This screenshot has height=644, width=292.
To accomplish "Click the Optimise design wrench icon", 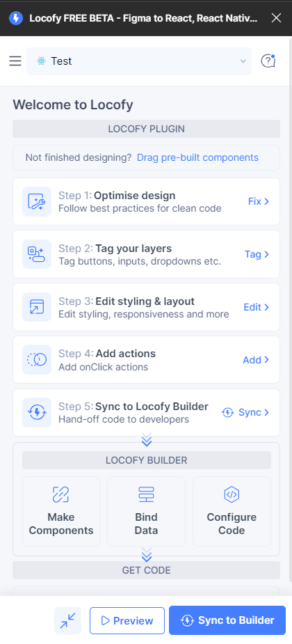I will point(37,202).
